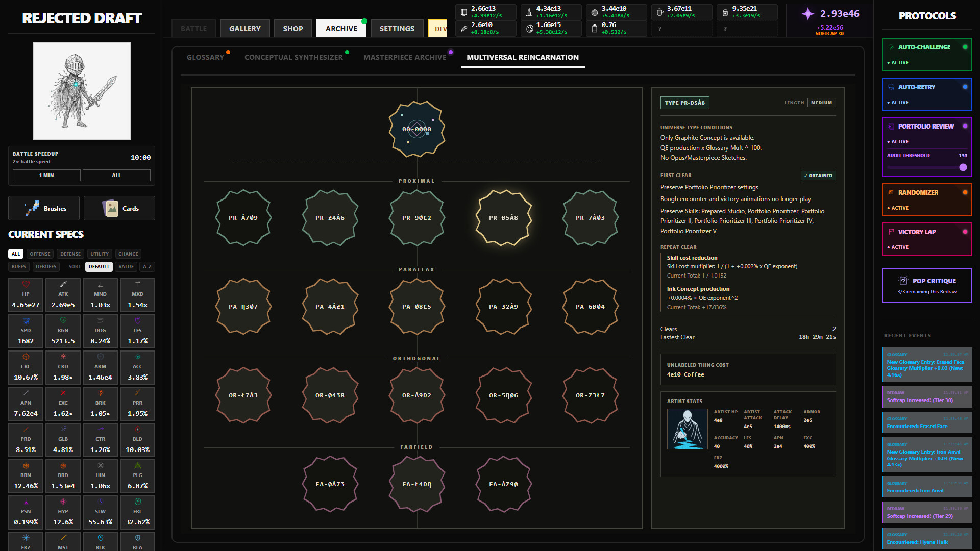
Task: Adjust the Audit Threshold slider
Action: [x=926, y=167]
